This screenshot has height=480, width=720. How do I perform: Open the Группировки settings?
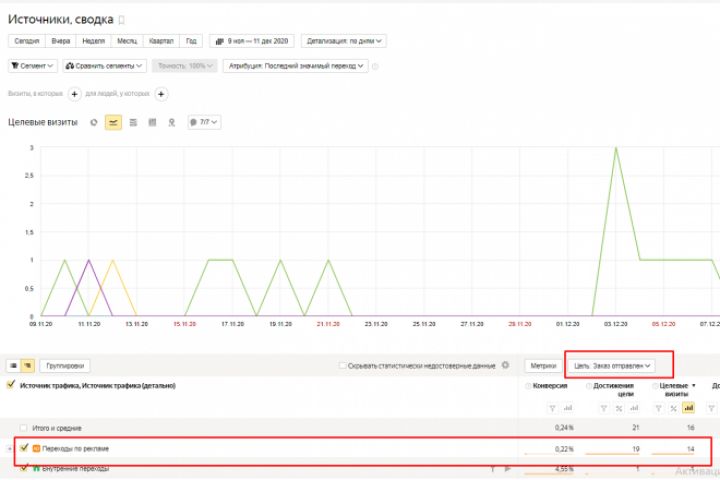65,366
